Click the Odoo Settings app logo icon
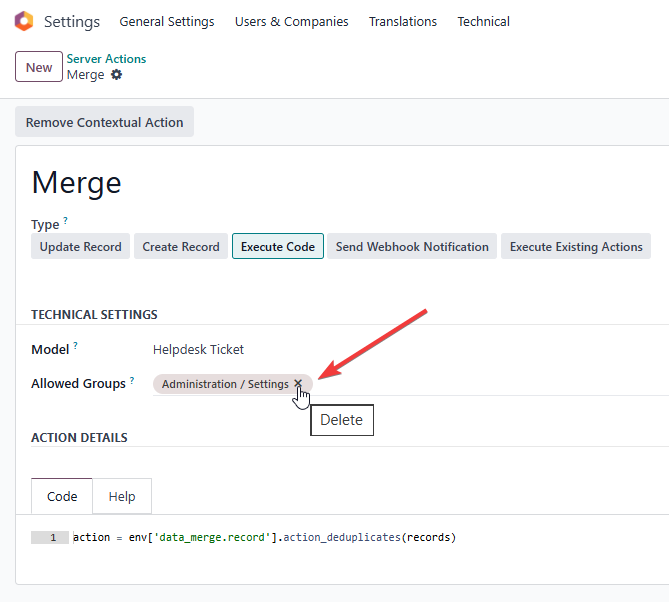Viewport: 669px width, 602px height. pyautogui.click(x=24, y=21)
